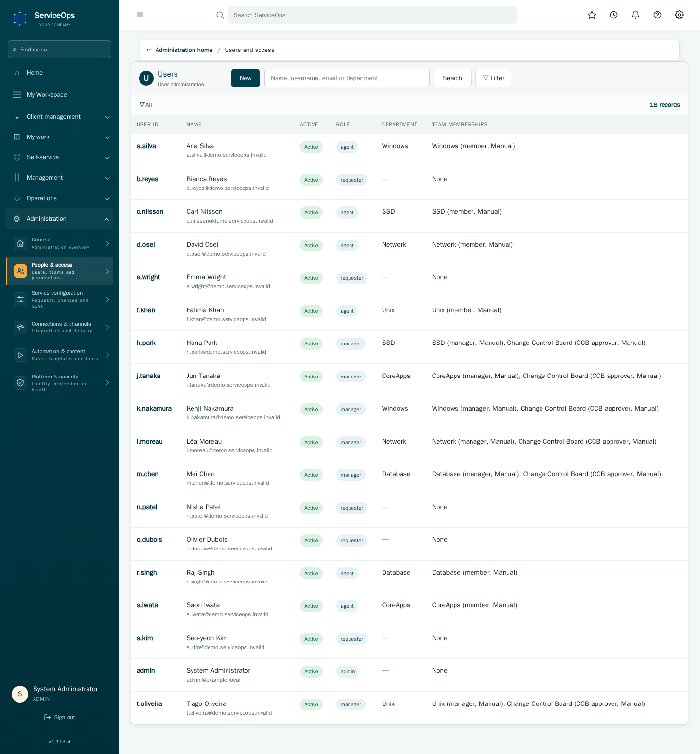The image size is (700, 754).
Task: Expand the Management menu
Action: (59, 178)
